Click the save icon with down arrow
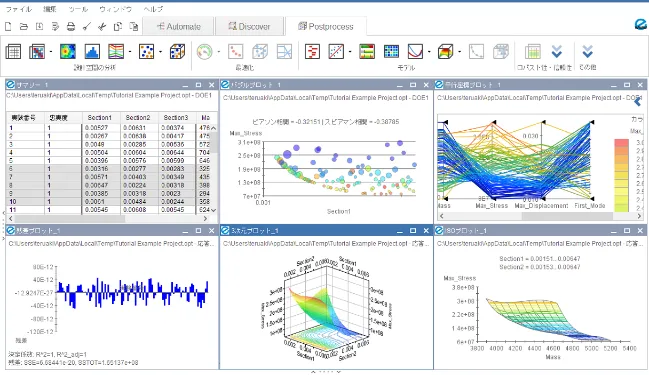The image size is (649, 375). click(x=39, y=26)
